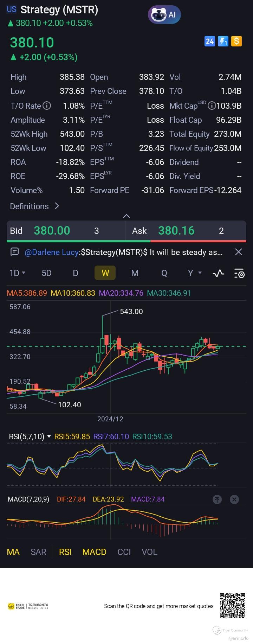Open T/O Rate info icon
Screen dimensions: 253x644
click(x=47, y=106)
